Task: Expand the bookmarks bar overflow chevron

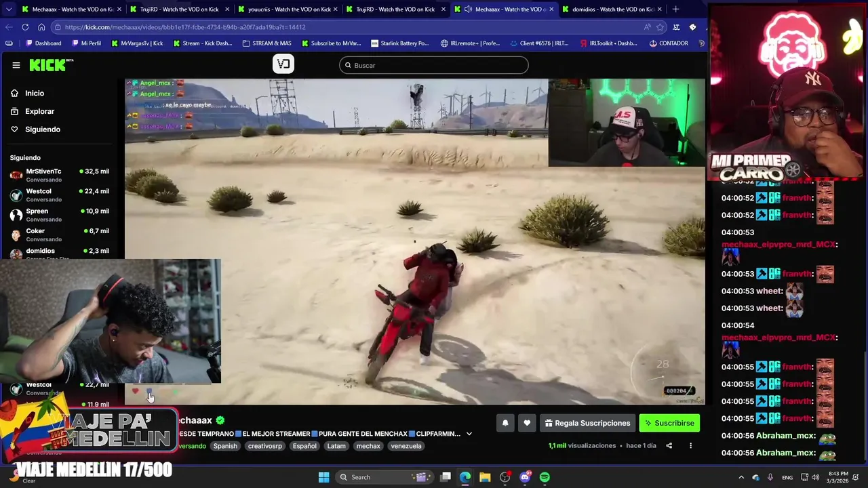Action: click(x=701, y=43)
